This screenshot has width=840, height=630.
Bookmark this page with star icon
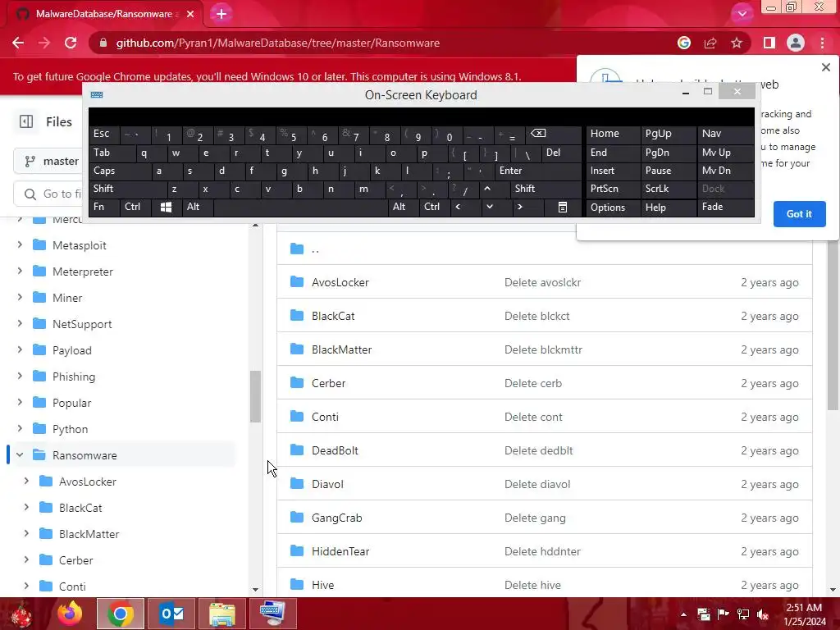coord(737,43)
